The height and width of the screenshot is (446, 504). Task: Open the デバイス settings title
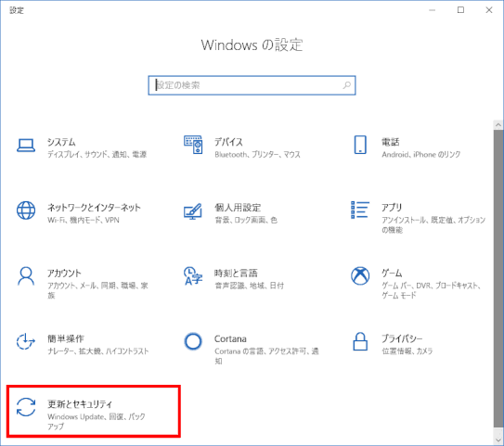pos(228,142)
